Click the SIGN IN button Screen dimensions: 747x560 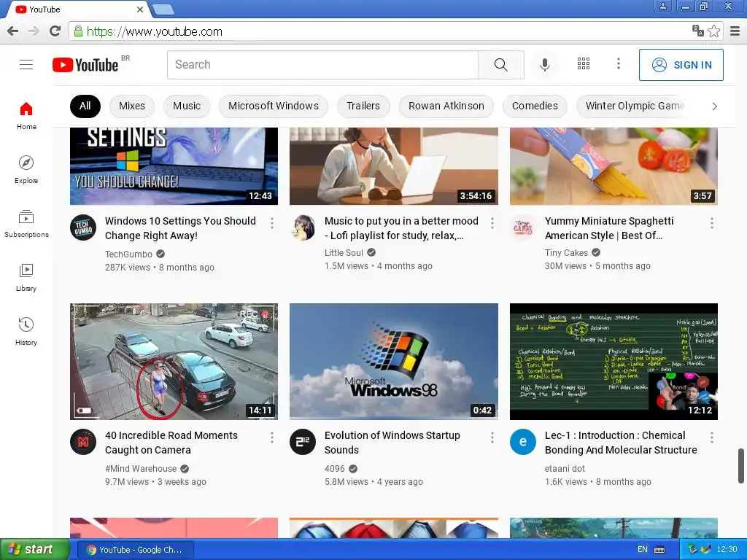[681, 65]
